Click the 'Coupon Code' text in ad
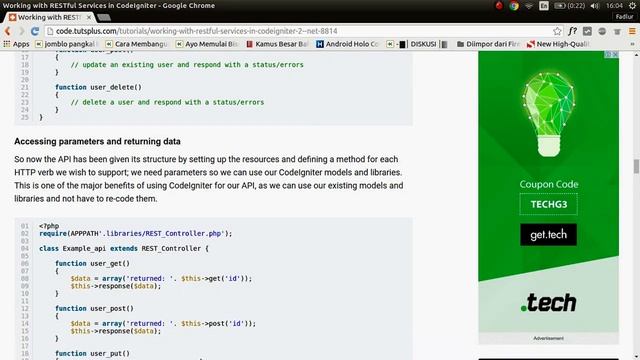Viewport: 640px width, 360px height. click(549, 184)
